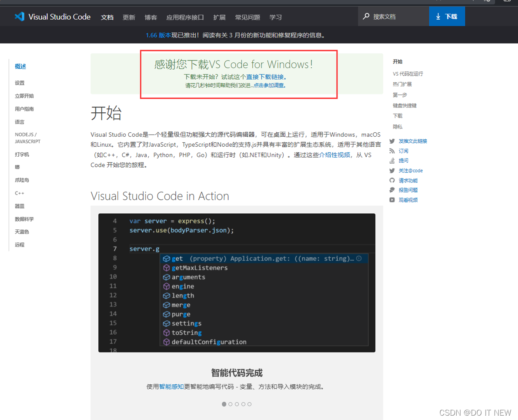Click the Twitter icon beside 发推文此链接
Image resolution: width=518 pixels, height=420 pixels.
[x=392, y=141]
